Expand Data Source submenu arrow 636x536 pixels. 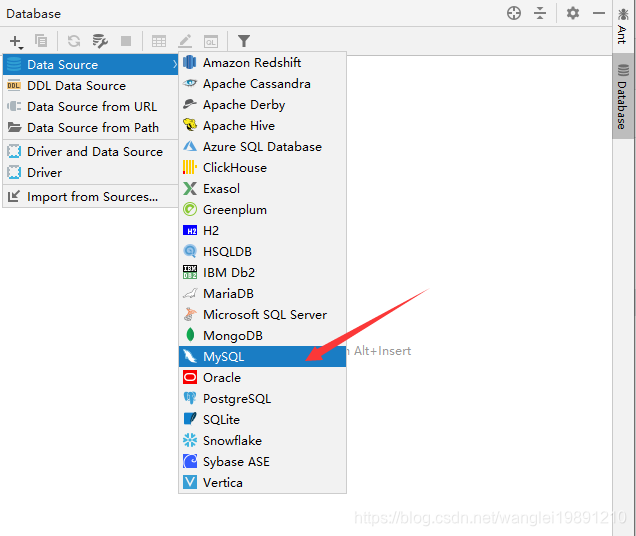click(x=174, y=65)
